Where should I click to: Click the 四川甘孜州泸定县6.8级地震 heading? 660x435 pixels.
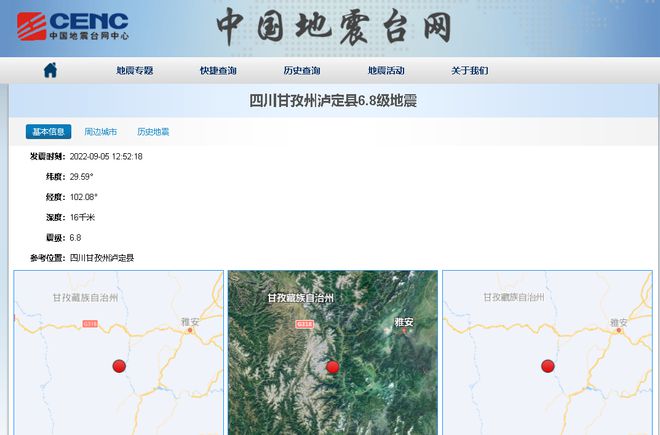333,101
